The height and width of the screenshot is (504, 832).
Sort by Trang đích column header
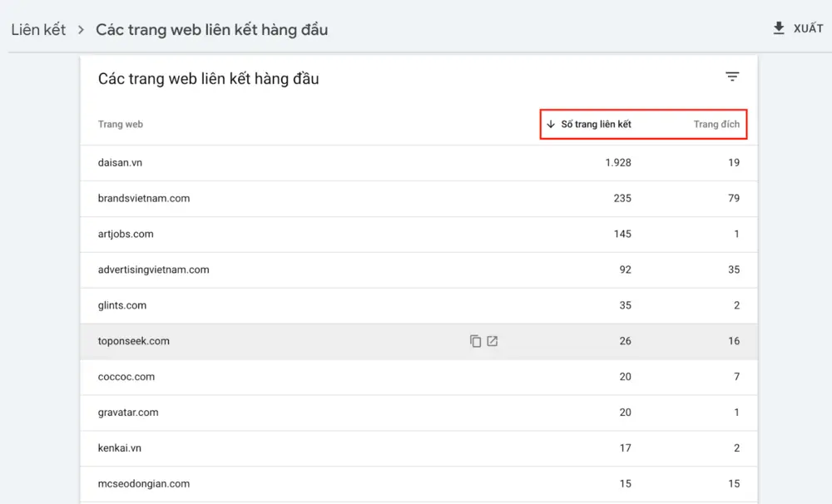click(716, 124)
